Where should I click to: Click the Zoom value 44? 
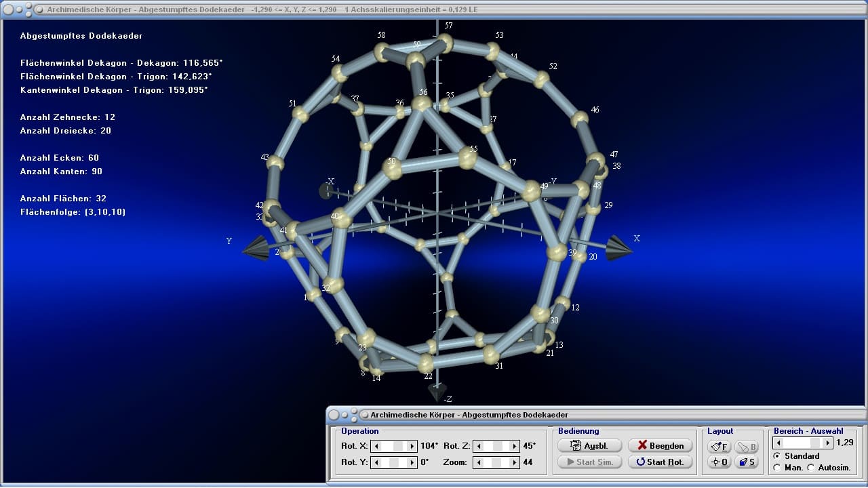pos(528,462)
